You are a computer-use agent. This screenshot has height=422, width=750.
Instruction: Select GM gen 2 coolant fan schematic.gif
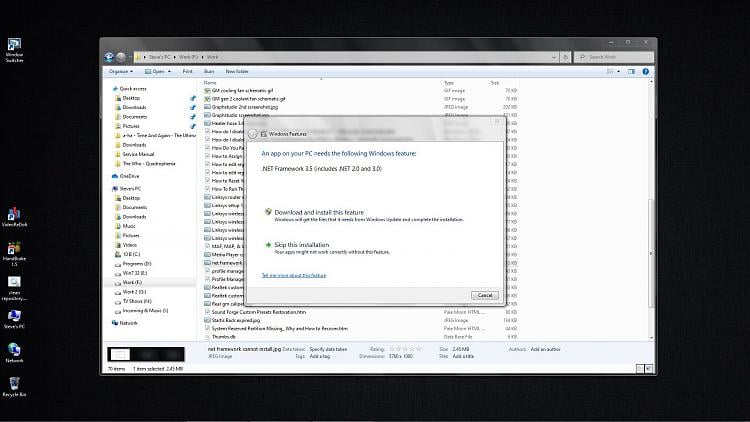tap(248, 99)
